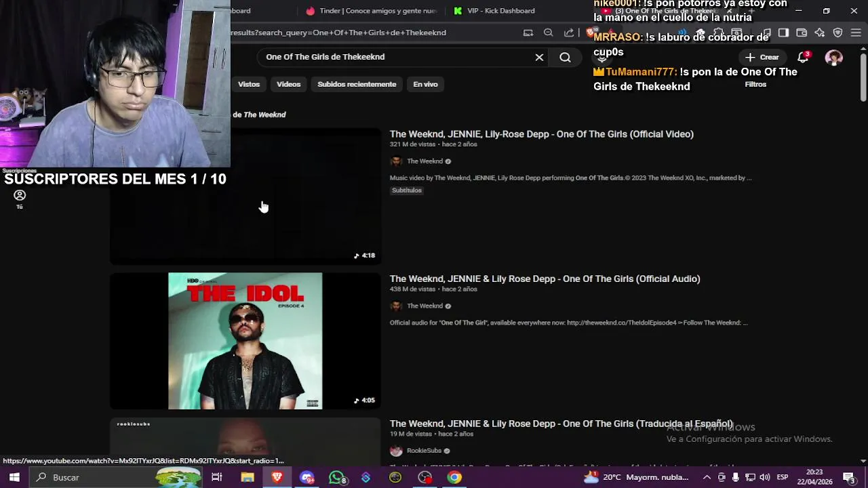This screenshot has width=868, height=488.
Task: Open the volume speaker tray icon
Action: (764, 477)
